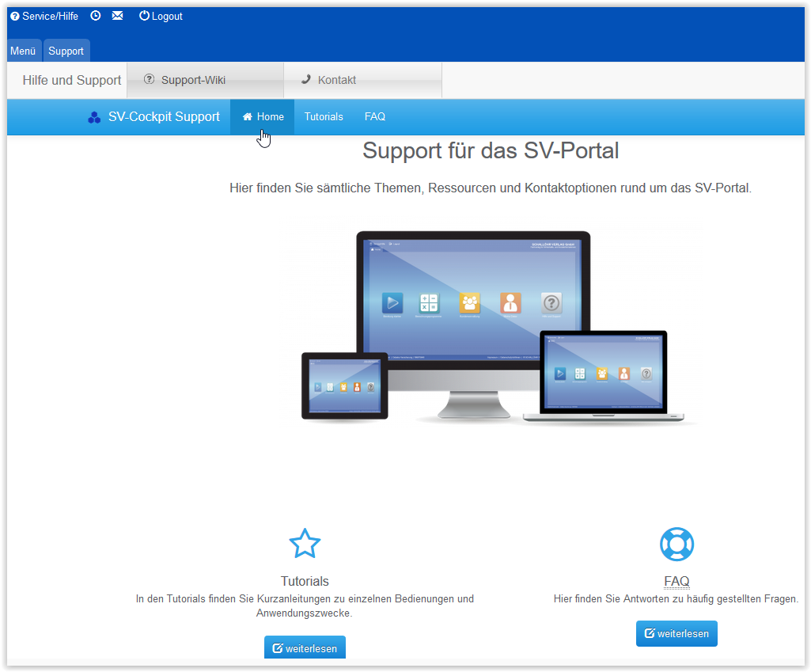Click the Support-Wiki question mark icon

pos(149,79)
